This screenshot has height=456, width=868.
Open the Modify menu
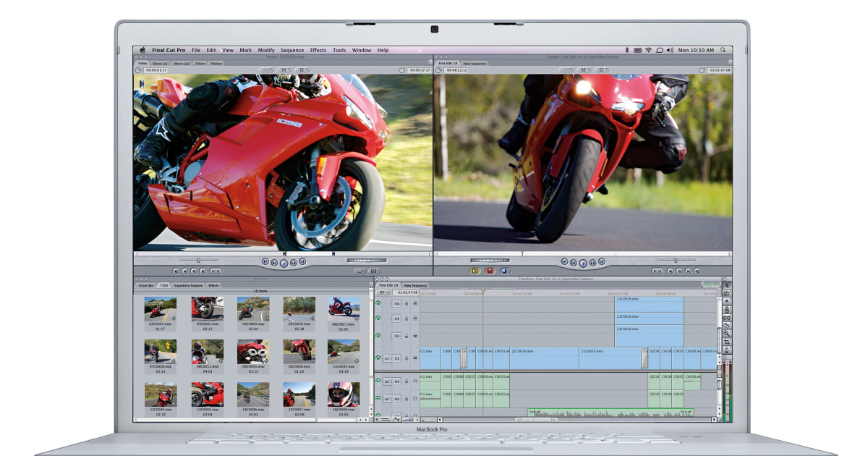pyautogui.click(x=266, y=51)
